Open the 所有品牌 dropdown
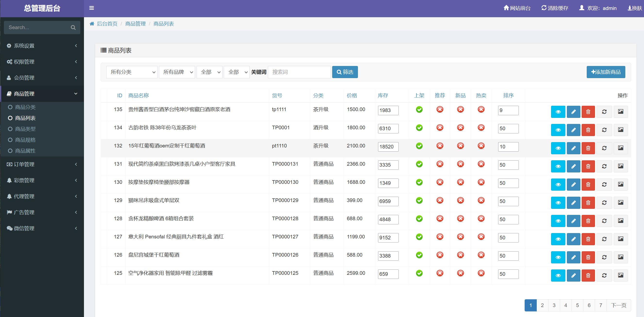Screen dimensions: 644x317 177,72
